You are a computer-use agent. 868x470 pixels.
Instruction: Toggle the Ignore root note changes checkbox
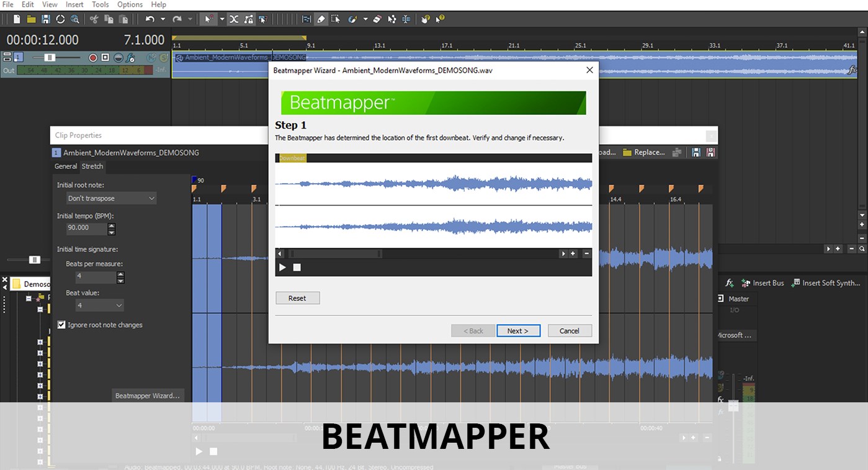coord(61,324)
